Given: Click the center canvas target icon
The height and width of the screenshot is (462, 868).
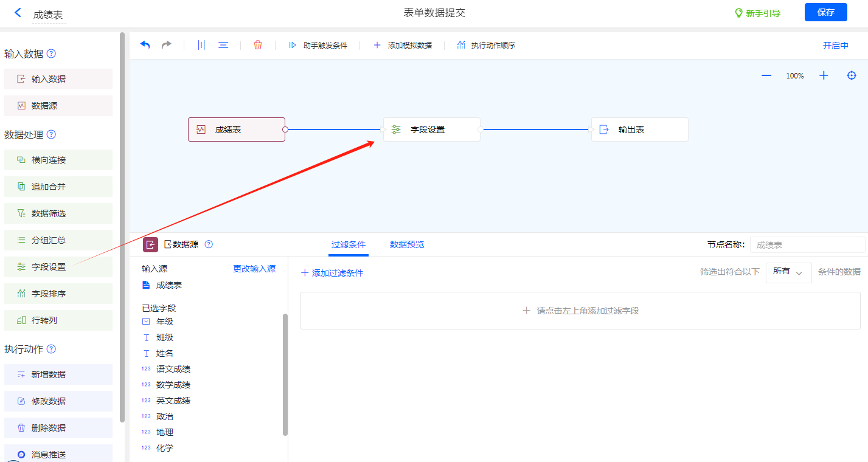Looking at the screenshot, I should (x=852, y=75).
